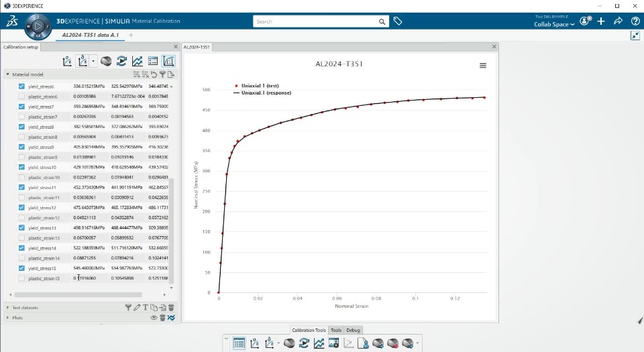The height and width of the screenshot is (352, 644).
Task: Open the list options icon in Calibration setup toolbar
Action: point(153,61)
